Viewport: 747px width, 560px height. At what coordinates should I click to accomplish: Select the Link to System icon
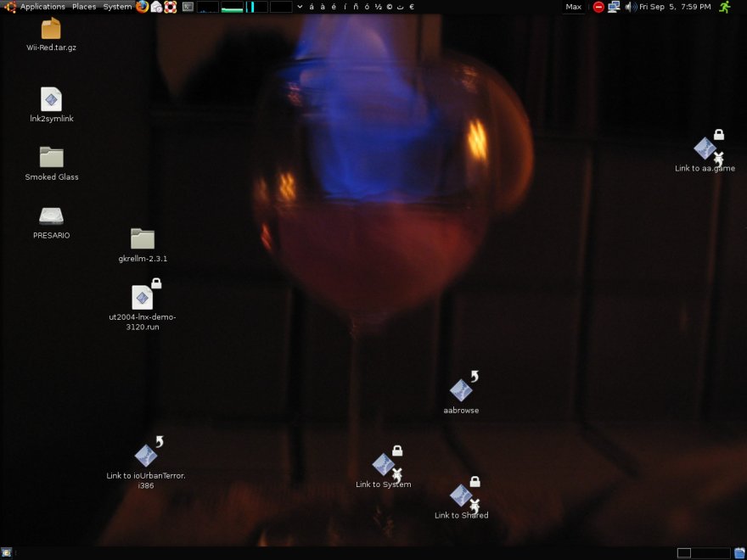[x=384, y=464]
